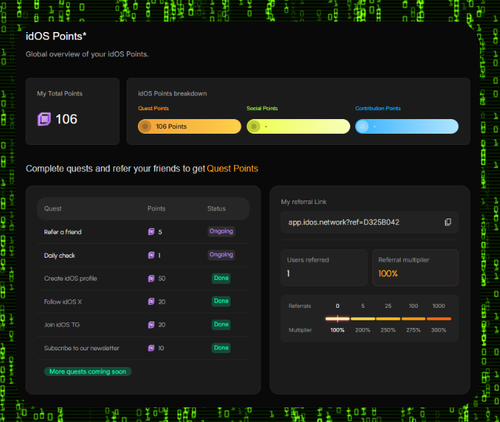
Task: Click the My Total Points label
Action: (60, 94)
